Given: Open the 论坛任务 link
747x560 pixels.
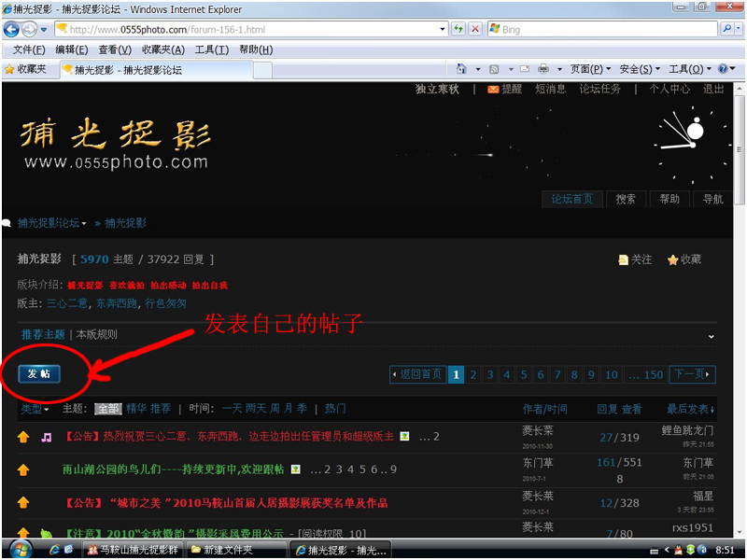Looking at the screenshot, I should tap(599, 89).
